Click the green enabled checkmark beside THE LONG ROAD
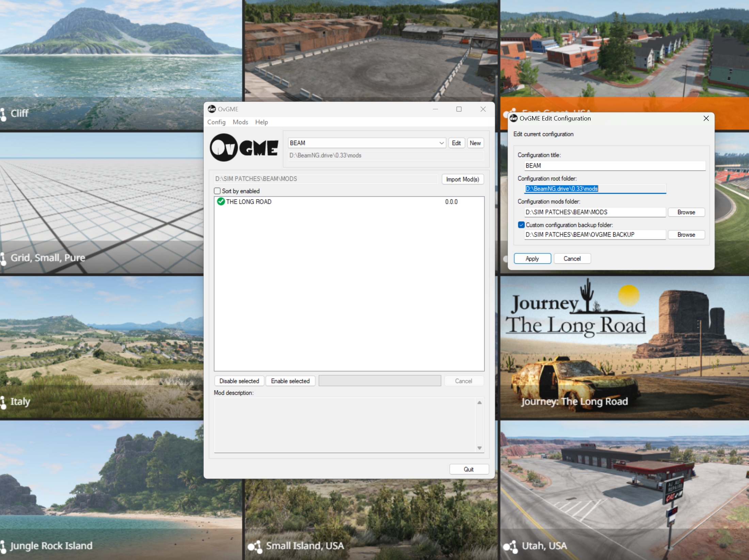This screenshot has width=749, height=560. pos(221,202)
